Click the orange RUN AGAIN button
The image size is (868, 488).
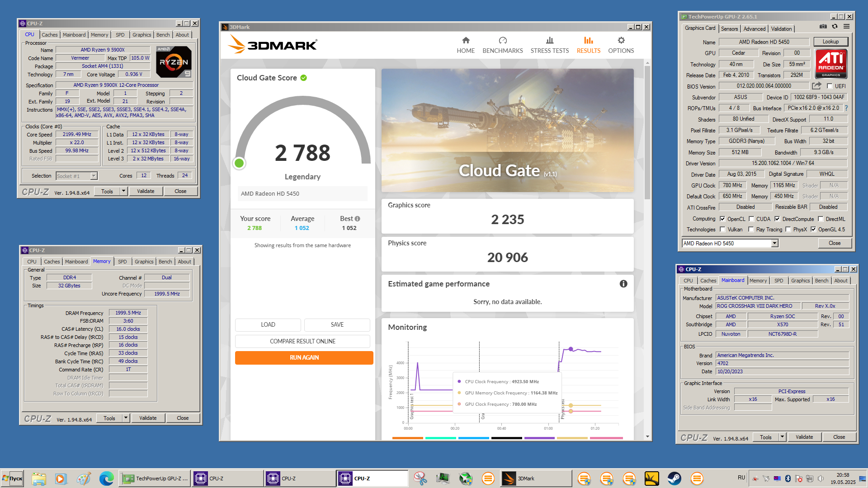pyautogui.click(x=304, y=357)
